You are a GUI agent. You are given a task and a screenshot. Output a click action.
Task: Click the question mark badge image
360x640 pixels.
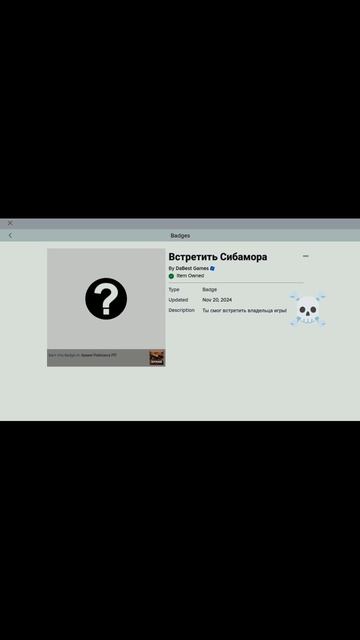[x=106, y=298]
